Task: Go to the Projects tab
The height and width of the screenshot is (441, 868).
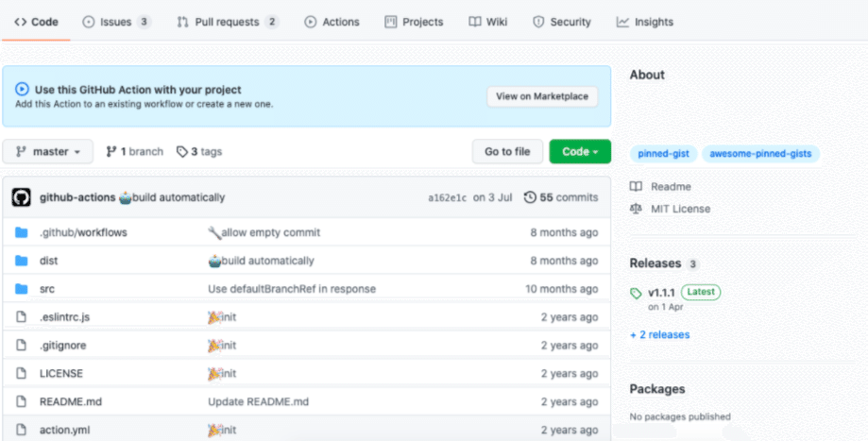Action: coord(414,22)
